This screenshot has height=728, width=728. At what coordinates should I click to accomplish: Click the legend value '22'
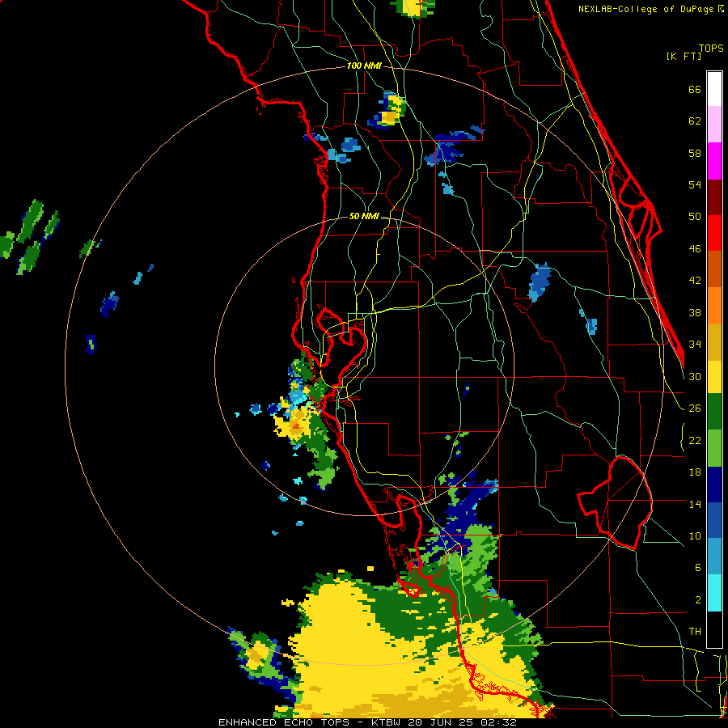coord(695,440)
